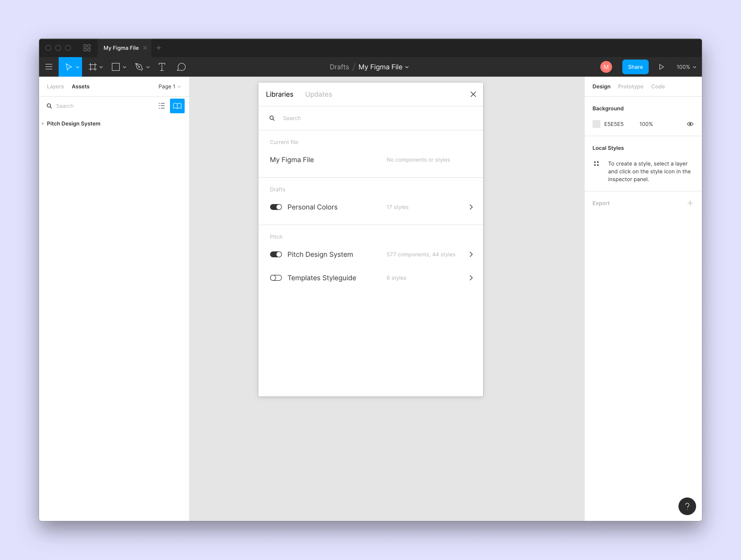Viewport: 741px width, 560px height.
Task: Select the Pen tool
Action: point(139,67)
